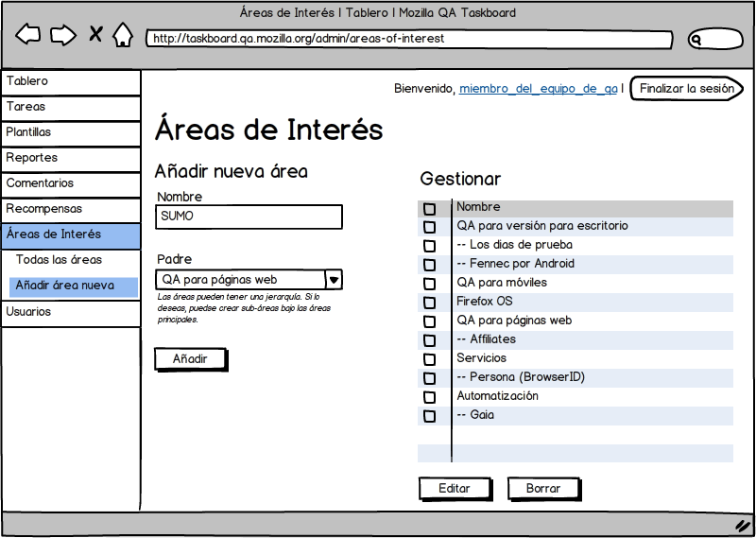Select Añadir área nueva submenu item
Screen dimensions: 756x538
coord(74,286)
